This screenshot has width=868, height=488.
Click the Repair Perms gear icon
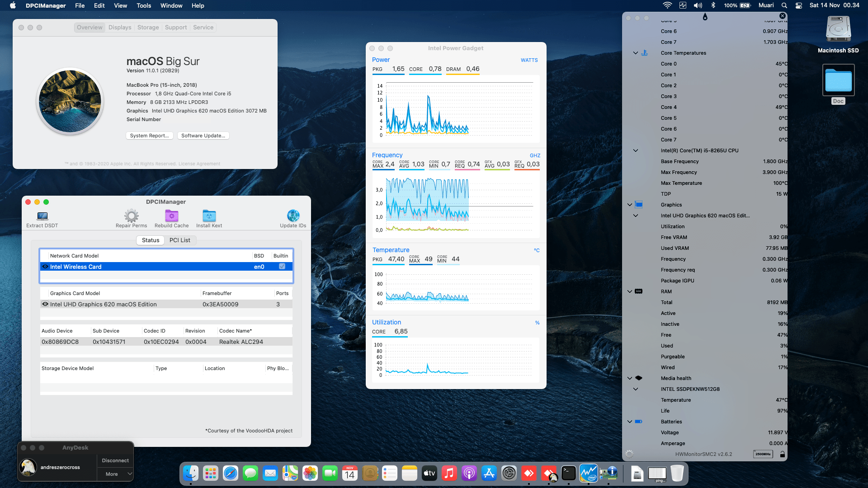pos(132,216)
